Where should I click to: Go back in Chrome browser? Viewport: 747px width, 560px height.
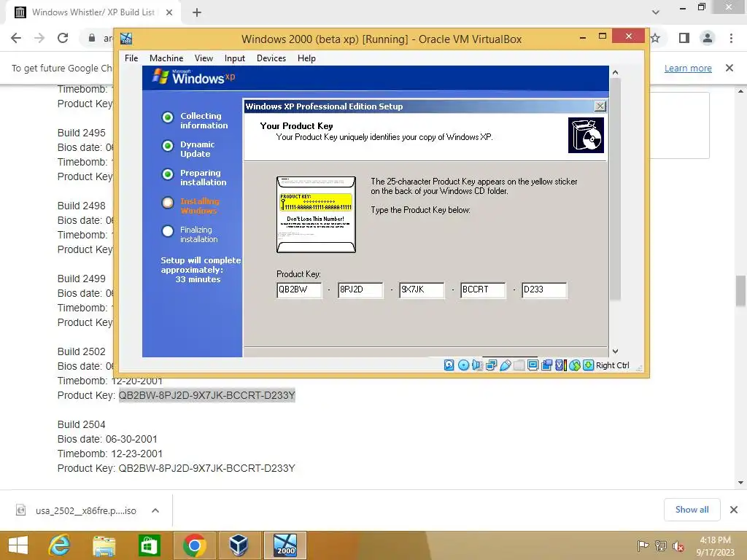[16, 38]
